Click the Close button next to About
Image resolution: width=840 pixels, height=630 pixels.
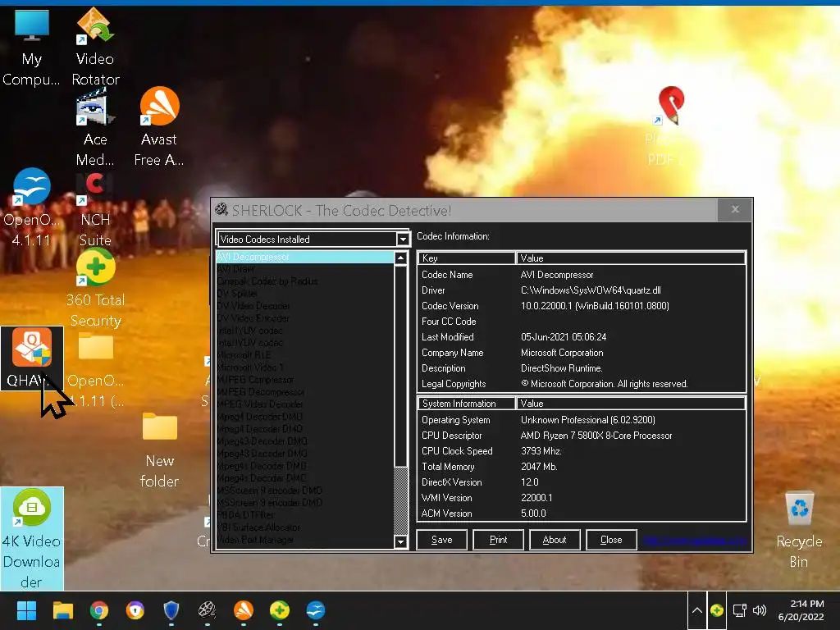(611, 540)
